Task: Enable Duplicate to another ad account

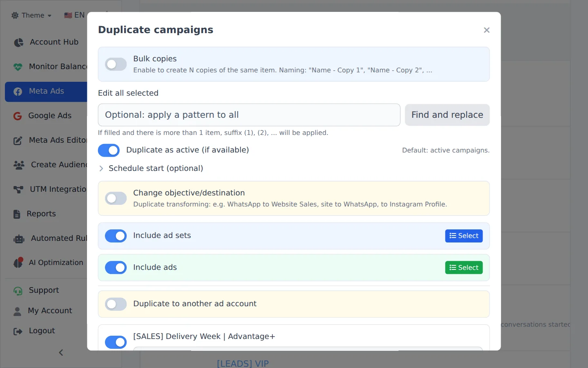Action: (116, 304)
